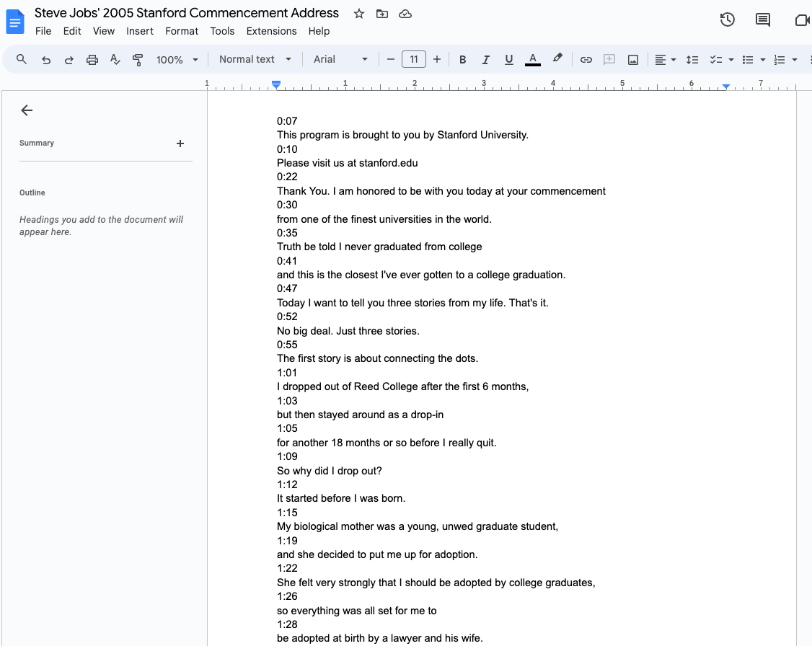The image size is (812, 646).
Task: Expand numbered list options arrow
Action: [795, 60]
